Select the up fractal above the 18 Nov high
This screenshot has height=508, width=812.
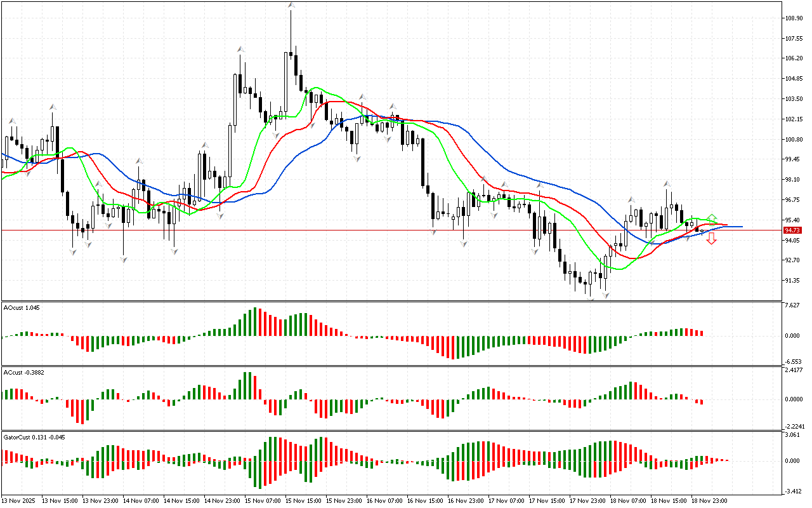pyautogui.click(x=667, y=183)
